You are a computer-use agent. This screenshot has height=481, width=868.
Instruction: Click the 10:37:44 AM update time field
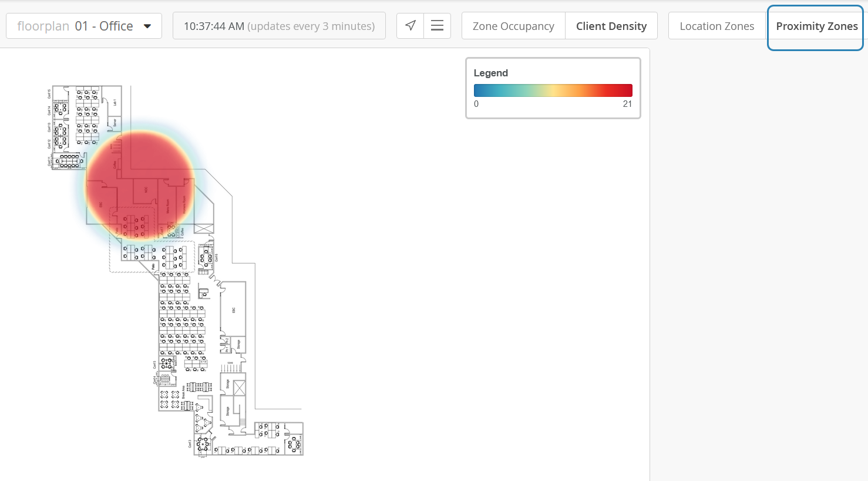(279, 26)
